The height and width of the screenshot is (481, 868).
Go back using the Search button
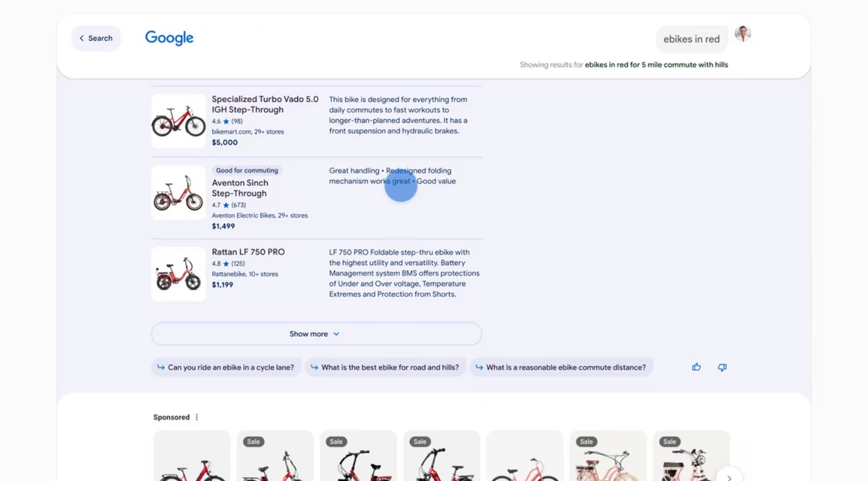tap(96, 38)
